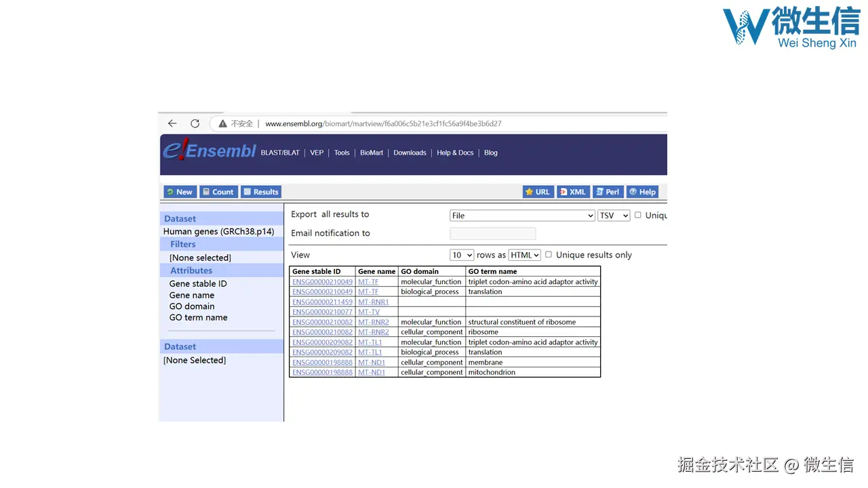
Task: Enable the Unique results only checkbox
Action: pos(549,255)
